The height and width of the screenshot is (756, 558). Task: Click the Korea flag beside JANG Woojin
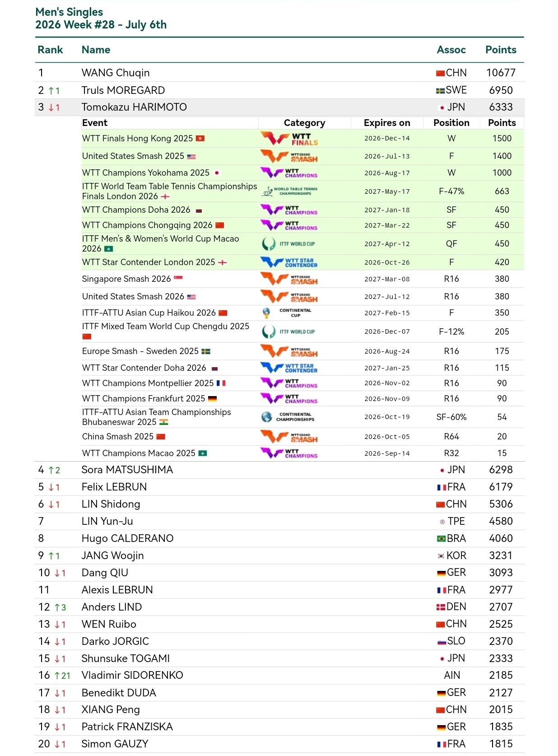pos(441,556)
